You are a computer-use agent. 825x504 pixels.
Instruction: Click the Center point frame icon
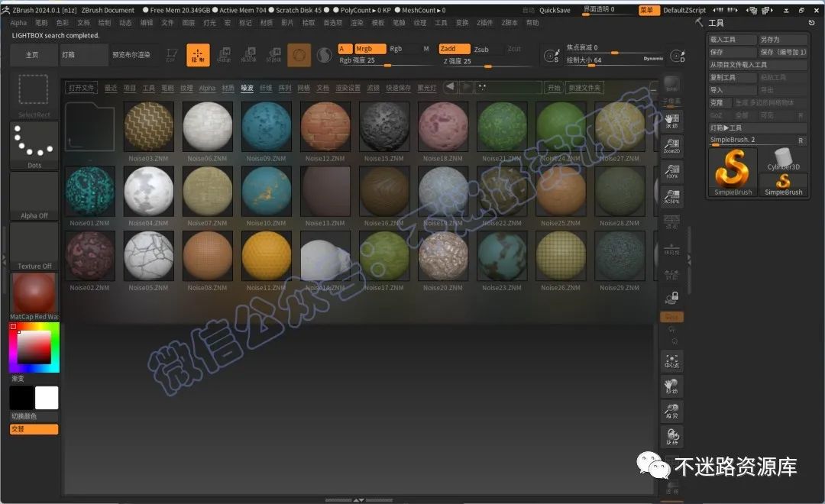[x=672, y=361]
